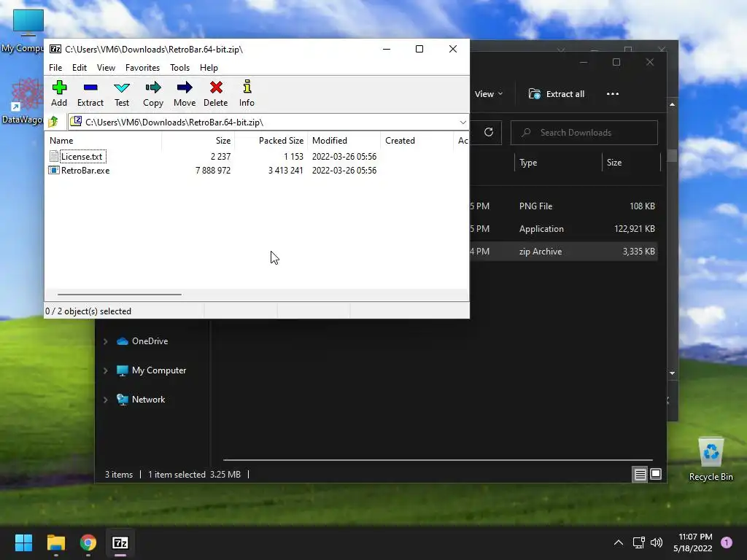
Task: Switch Explorer to large thumbnails view
Action: click(x=656, y=474)
